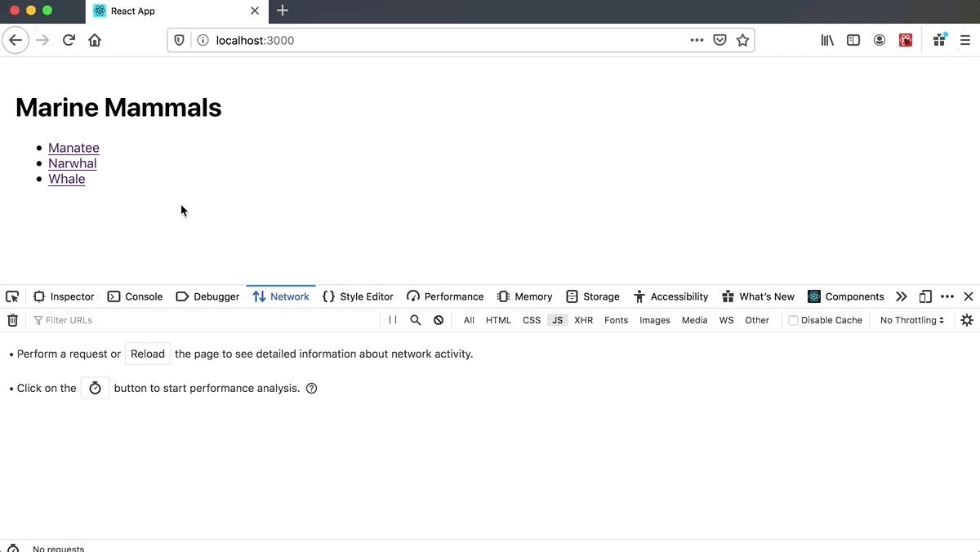980x552 pixels.
Task: Click the trash icon to clear network requests
Action: click(x=12, y=319)
